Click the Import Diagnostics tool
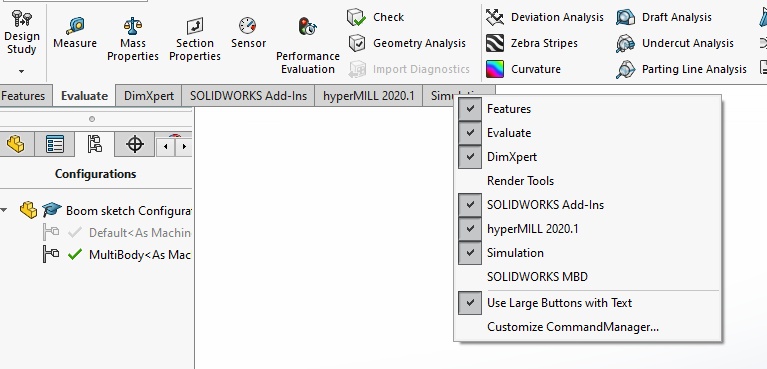 point(409,69)
